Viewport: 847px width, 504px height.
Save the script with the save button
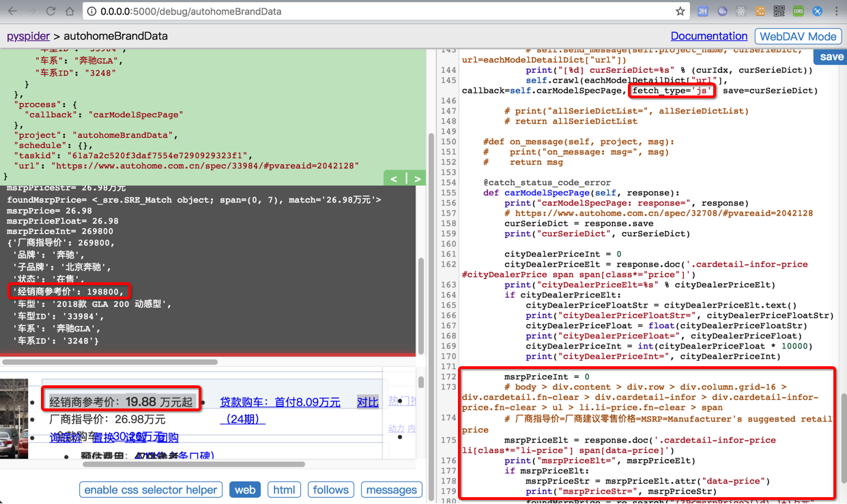(x=831, y=57)
